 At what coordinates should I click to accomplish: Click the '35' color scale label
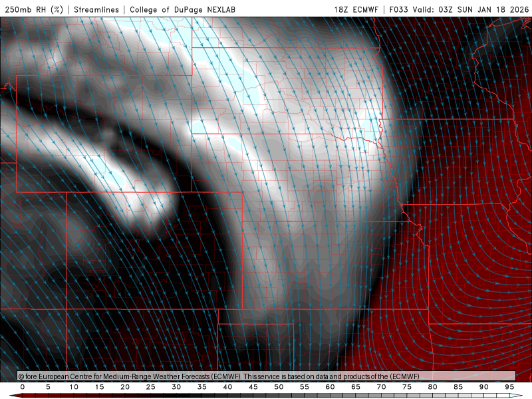click(202, 387)
